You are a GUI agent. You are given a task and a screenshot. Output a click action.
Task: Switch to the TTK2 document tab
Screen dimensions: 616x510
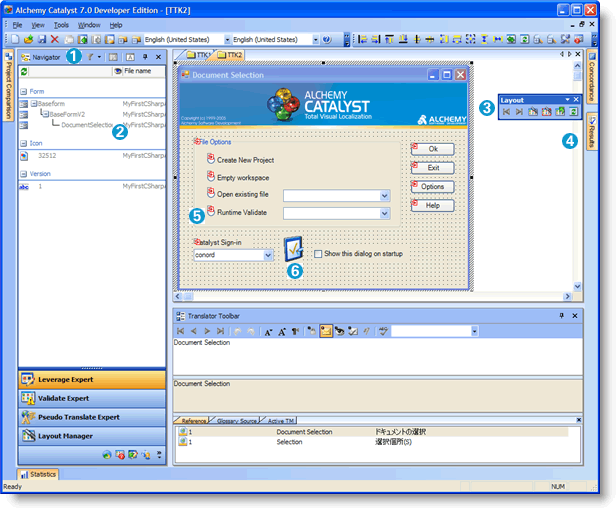231,55
